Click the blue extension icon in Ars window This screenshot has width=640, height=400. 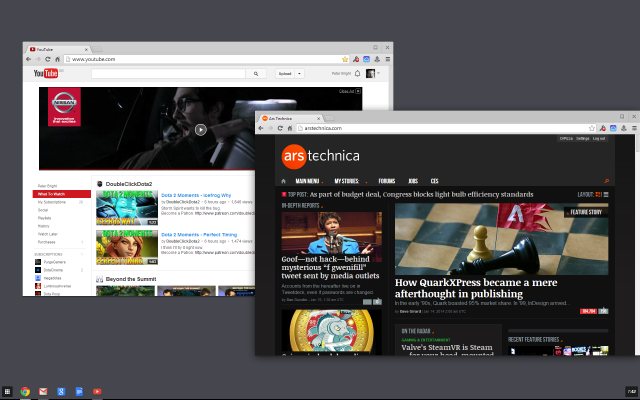[613, 128]
